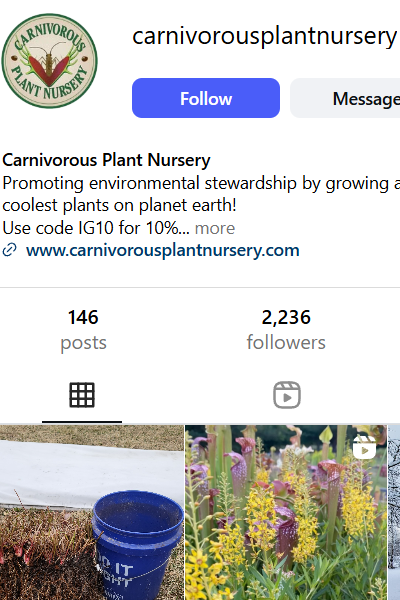Open the Message button

(x=345, y=98)
